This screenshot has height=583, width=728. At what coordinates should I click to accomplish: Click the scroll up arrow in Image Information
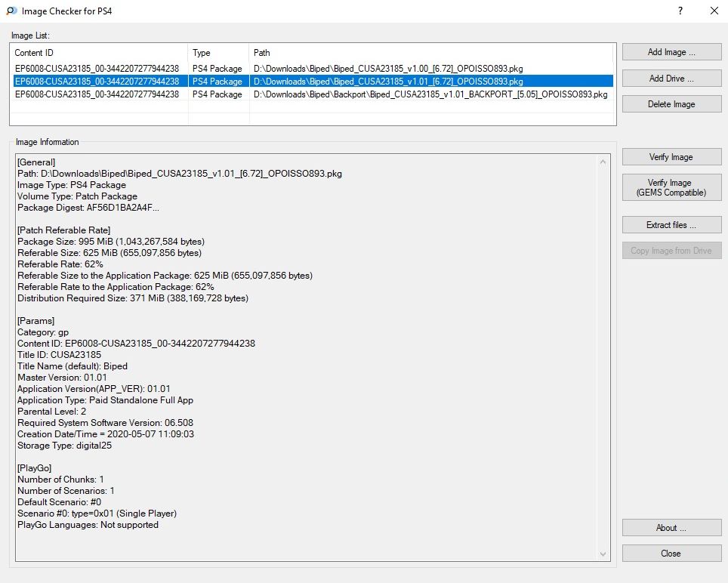point(603,162)
